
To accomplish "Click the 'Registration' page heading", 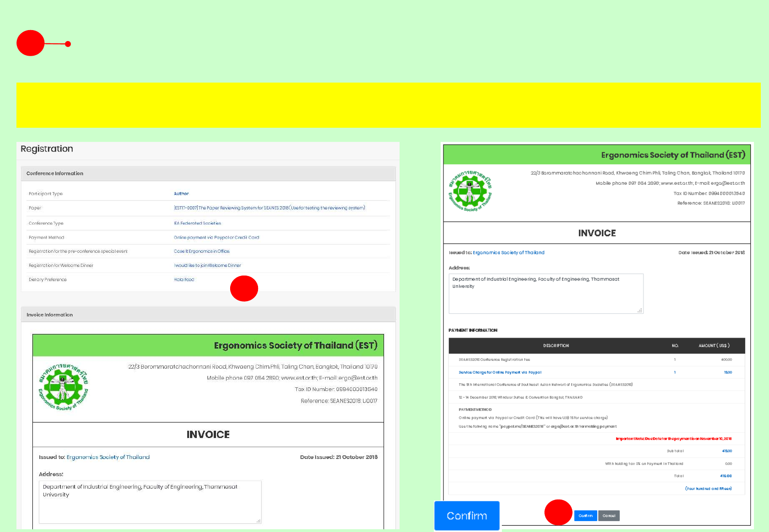I will coord(47,149).
